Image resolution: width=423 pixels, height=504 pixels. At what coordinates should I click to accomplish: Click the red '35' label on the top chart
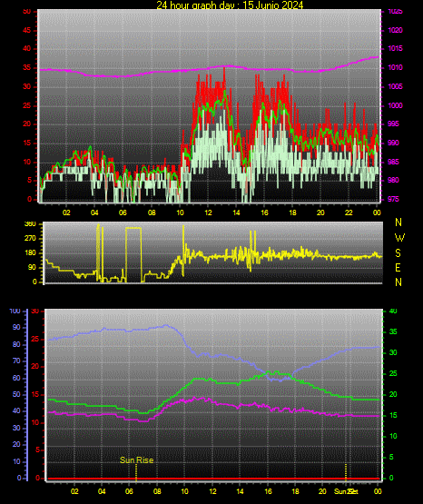(27, 68)
